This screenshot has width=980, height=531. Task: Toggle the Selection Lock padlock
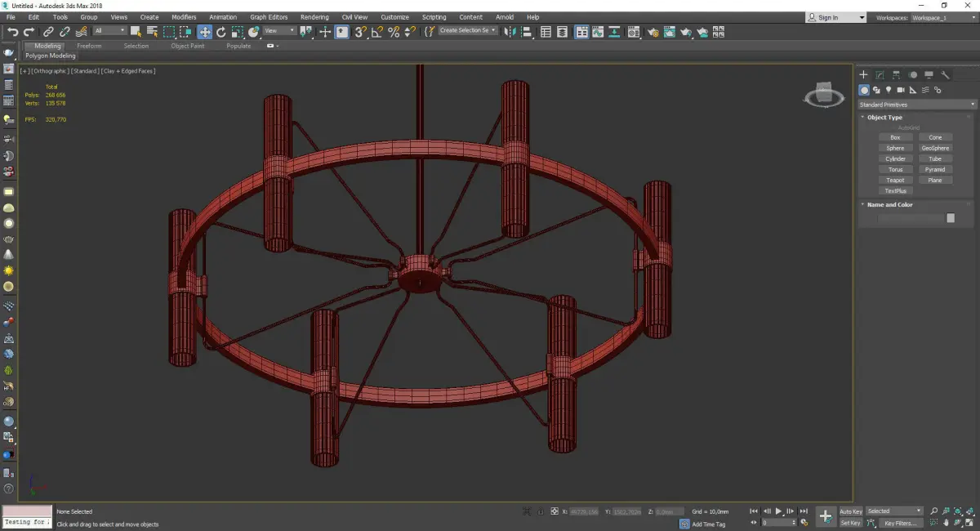(x=540, y=511)
